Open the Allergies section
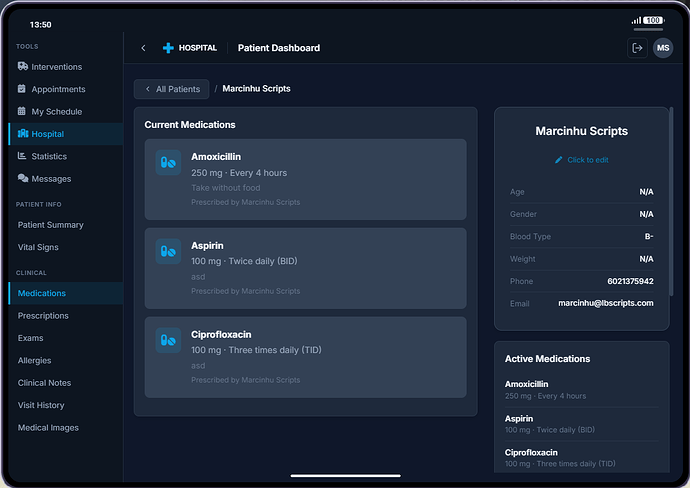The height and width of the screenshot is (488, 690). coord(34,360)
